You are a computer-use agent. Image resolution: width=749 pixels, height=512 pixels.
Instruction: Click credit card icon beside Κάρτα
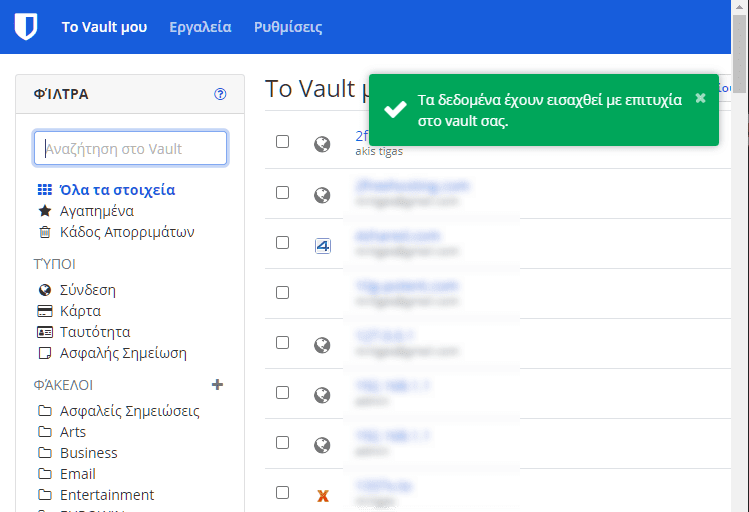(x=45, y=311)
